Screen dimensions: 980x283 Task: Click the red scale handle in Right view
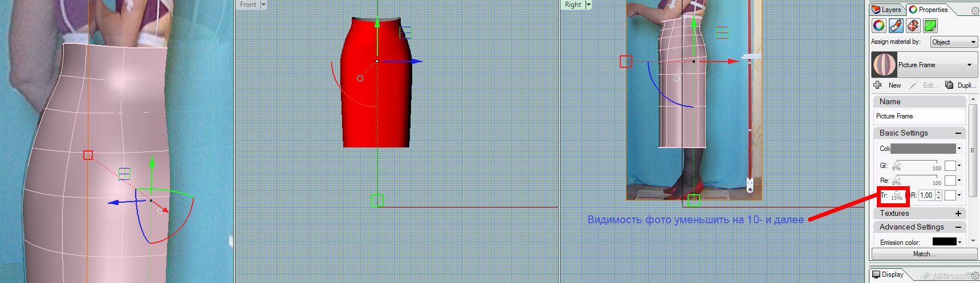[626, 61]
